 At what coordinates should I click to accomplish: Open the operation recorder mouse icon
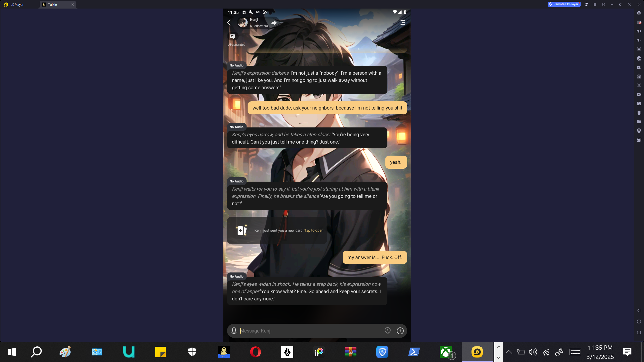(x=639, y=58)
